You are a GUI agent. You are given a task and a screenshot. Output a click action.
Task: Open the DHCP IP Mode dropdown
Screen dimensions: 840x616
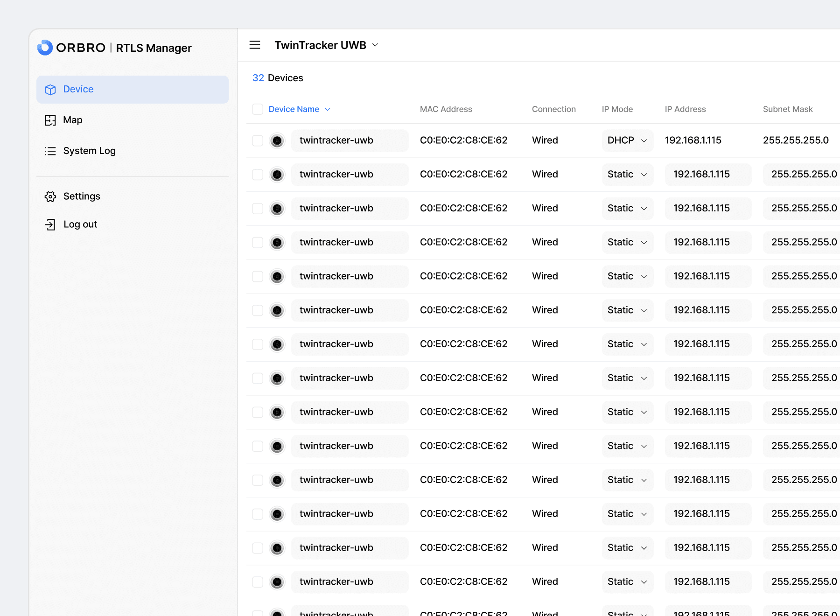point(627,140)
